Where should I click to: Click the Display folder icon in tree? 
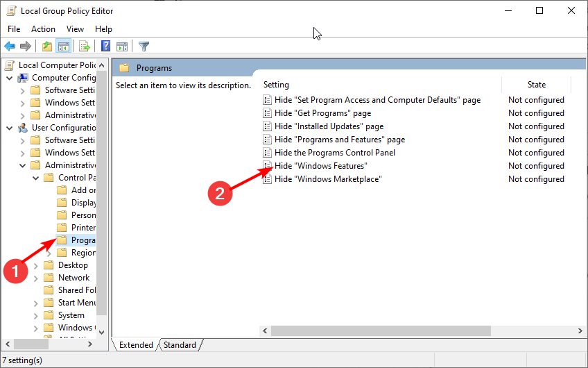(x=62, y=203)
